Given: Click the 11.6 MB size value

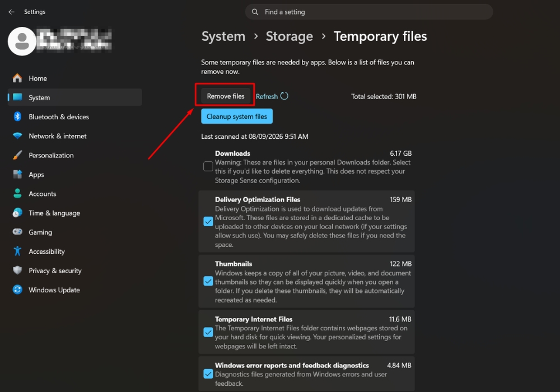Looking at the screenshot, I should (x=400, y=319).
